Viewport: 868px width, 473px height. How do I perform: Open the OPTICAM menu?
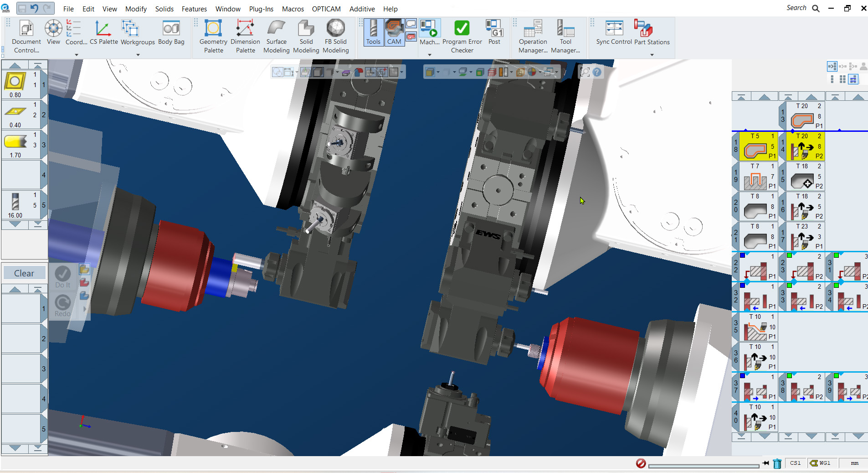(x=326, y=9)
